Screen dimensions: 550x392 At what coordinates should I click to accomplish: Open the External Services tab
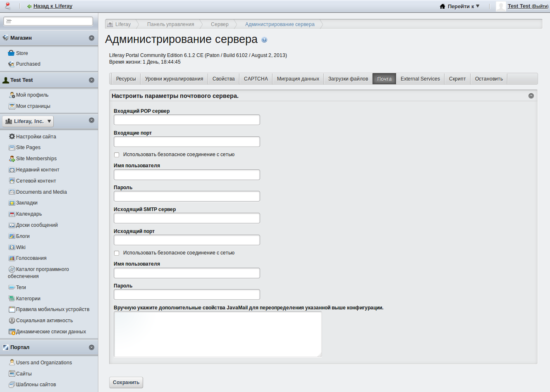pyautogui.click(x=420, y=79)
